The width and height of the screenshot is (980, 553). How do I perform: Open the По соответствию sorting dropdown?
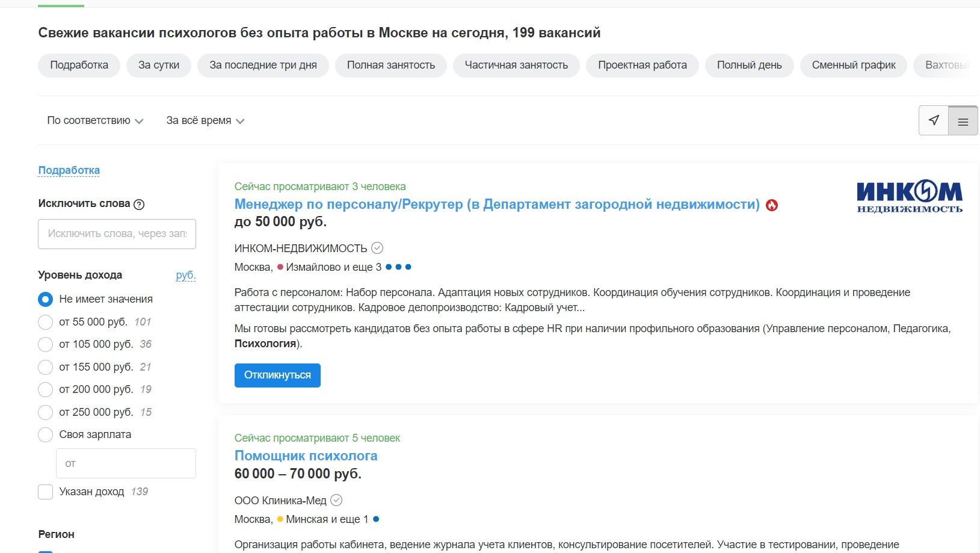click(x=95, y=120)
